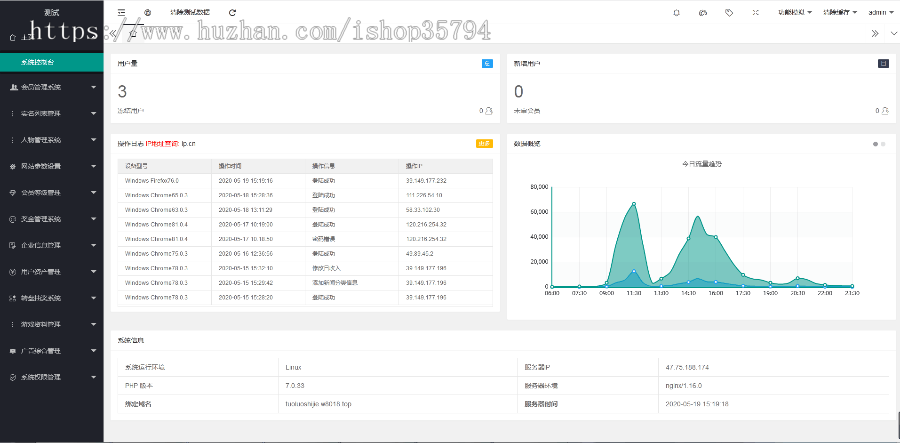
Task: Click the theme palette icon in the header
Action: point(703,12)
